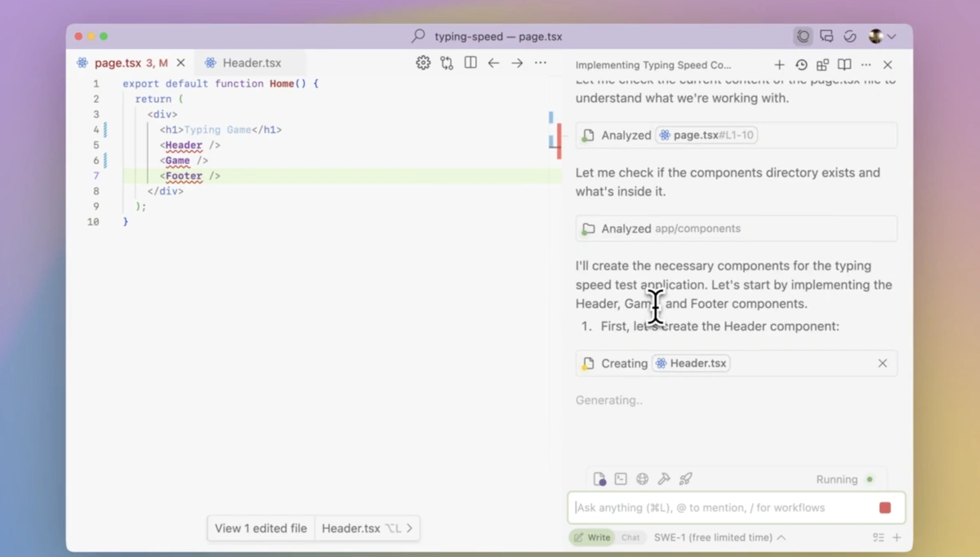Viewport: 980px width, 557px height.
Task: Split the editor using the split icon
Action: (470, 62)
